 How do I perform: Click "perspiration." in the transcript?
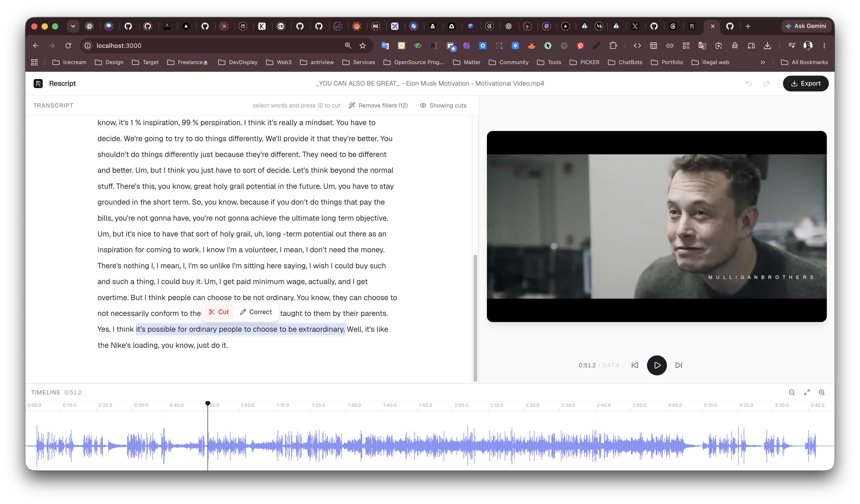tap(221, 123)
